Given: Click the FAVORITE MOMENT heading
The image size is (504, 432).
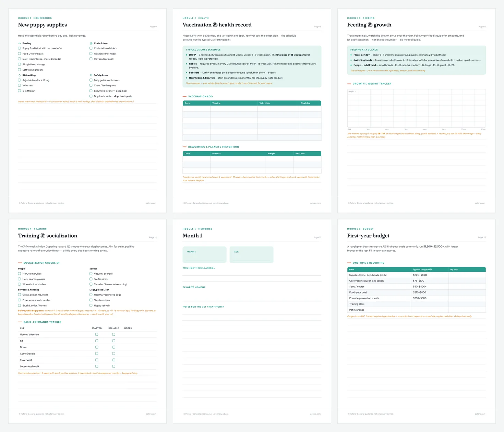Looking at the screenshot, I should pyautogui.click(x=194, y=287).
